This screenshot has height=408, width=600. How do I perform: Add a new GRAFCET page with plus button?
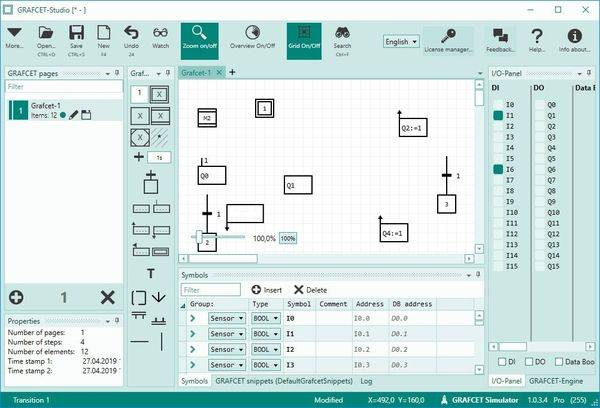(x=16, y=297)
